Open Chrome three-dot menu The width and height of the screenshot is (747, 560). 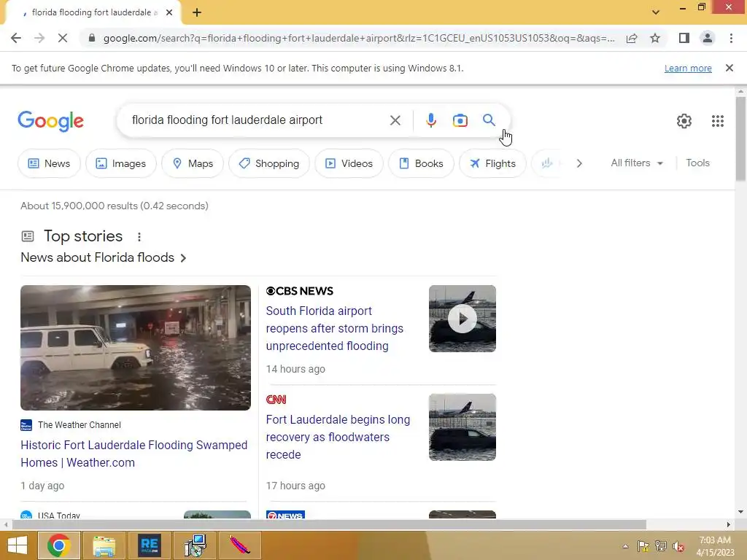click(731, 38)
